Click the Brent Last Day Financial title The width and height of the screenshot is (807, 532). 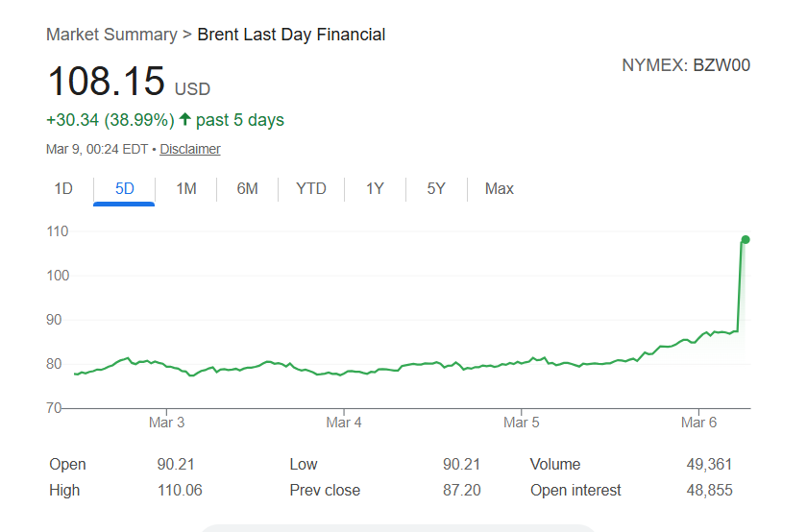tap(291, 35)
